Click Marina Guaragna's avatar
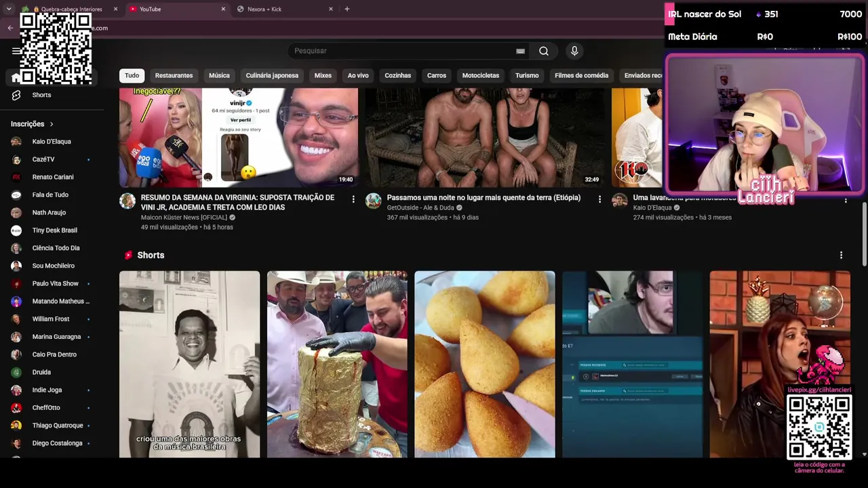Screen dimensions: 868x488 click(x=16, y=337)
